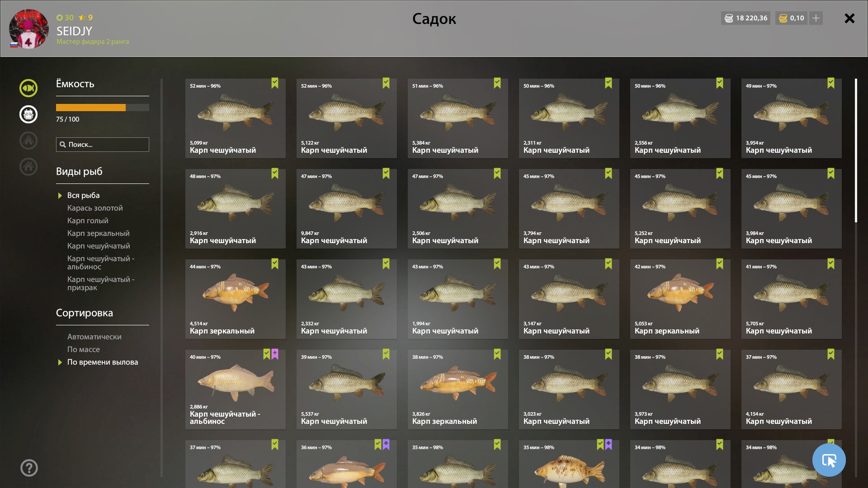Toggle purple bookmark on albino carp card
The width and height of the screenshot is (868, 488).
(x=275, y=354)
